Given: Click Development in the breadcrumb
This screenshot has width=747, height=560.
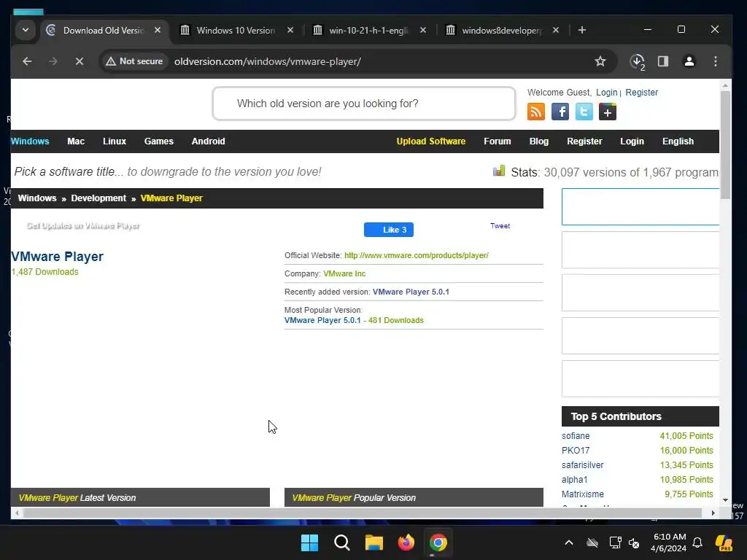Looking at the screenshot, I should (x=98, y=198).
